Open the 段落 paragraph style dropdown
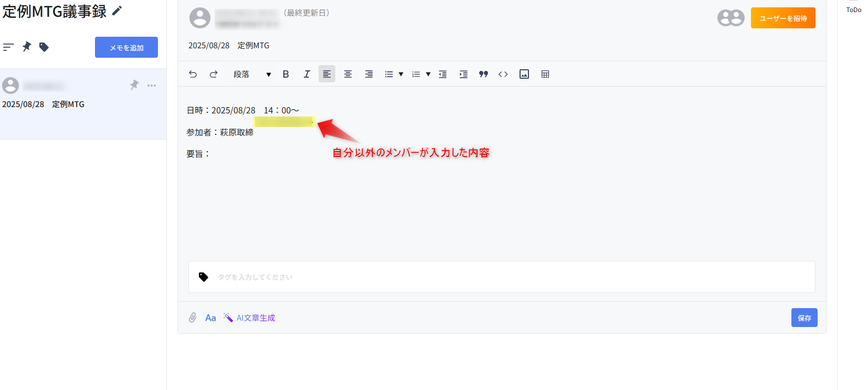This screenshot has height=390, width=868. click(x=252, y=74)
